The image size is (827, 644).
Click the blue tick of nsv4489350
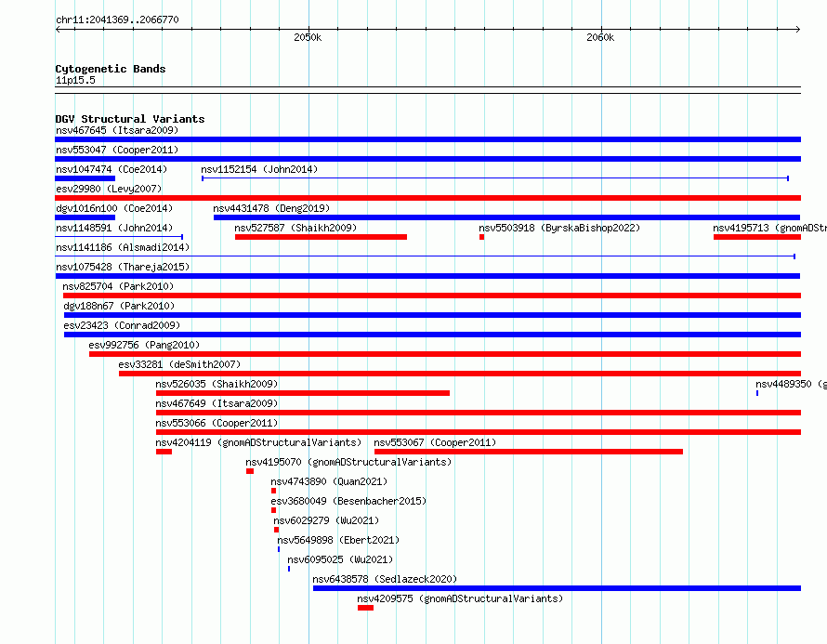[757, 393]
